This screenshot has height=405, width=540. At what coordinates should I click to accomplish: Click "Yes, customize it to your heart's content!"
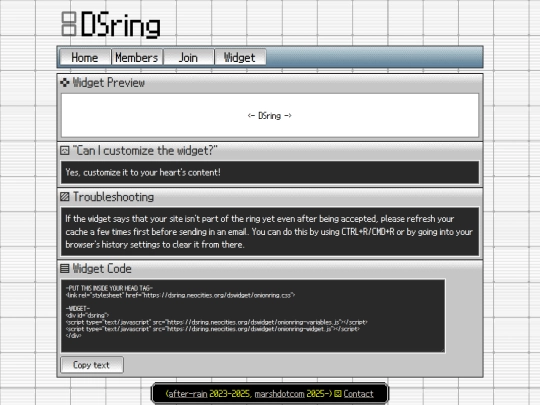pyautogui.click(x=143, y=172)
